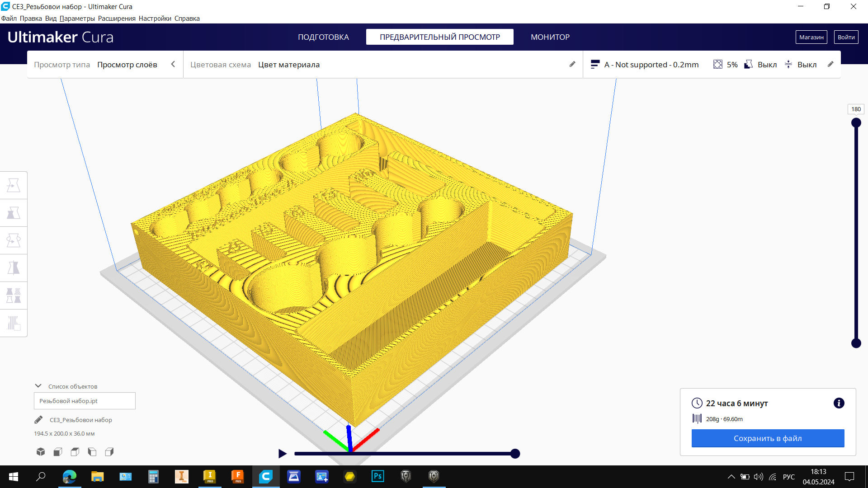Click Сохранить в файл button

click(x=768, y=438)
